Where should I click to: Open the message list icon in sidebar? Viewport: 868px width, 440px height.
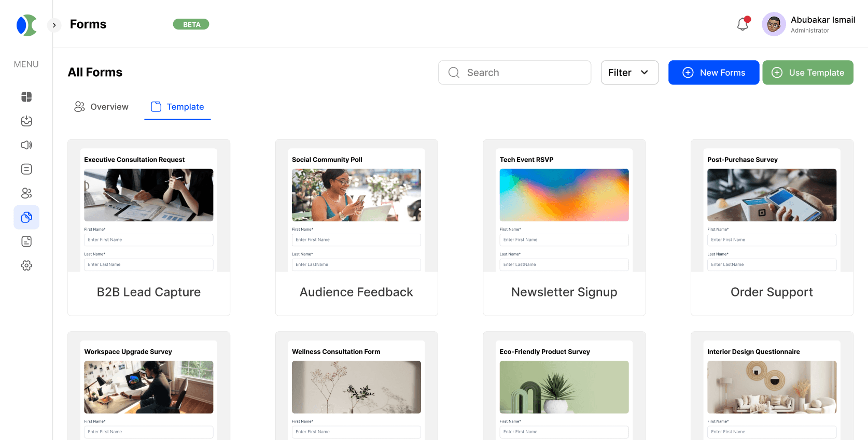pyautogui.click(x=26, y=169)
